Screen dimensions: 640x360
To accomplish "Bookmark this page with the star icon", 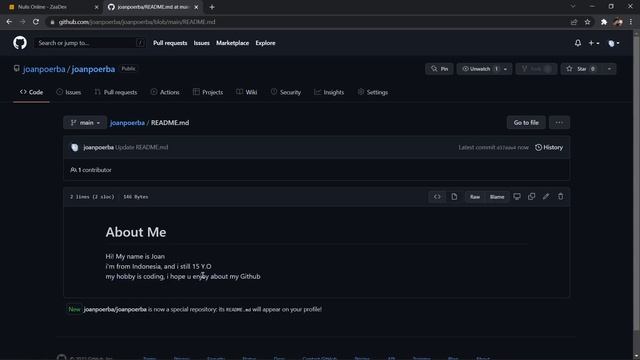I will [x=587, y=22].
